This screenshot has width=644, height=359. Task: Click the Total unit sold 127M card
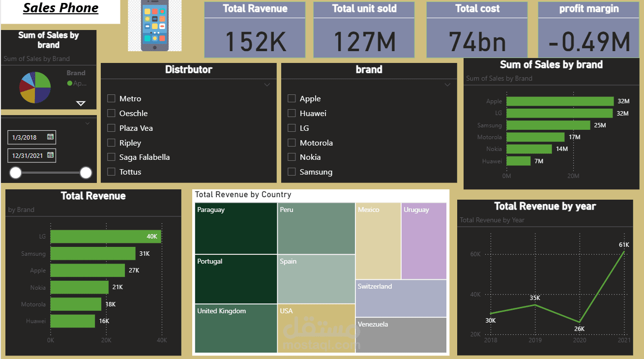pyautogui.click(x=364, y=30)
